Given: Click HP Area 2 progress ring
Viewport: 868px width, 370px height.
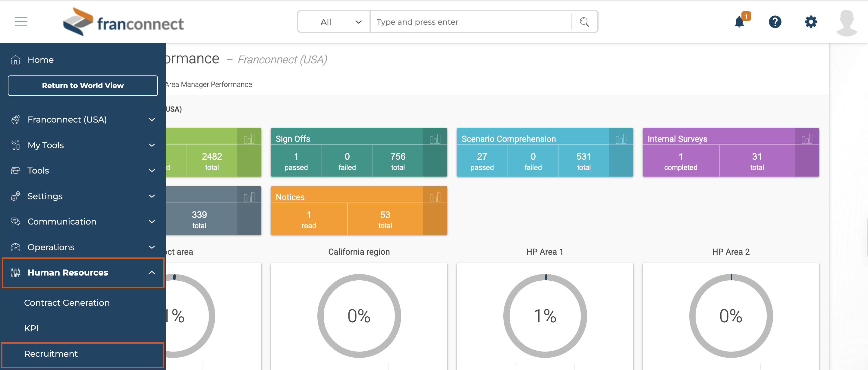Looking at the screenshot, I should point(731,316).
